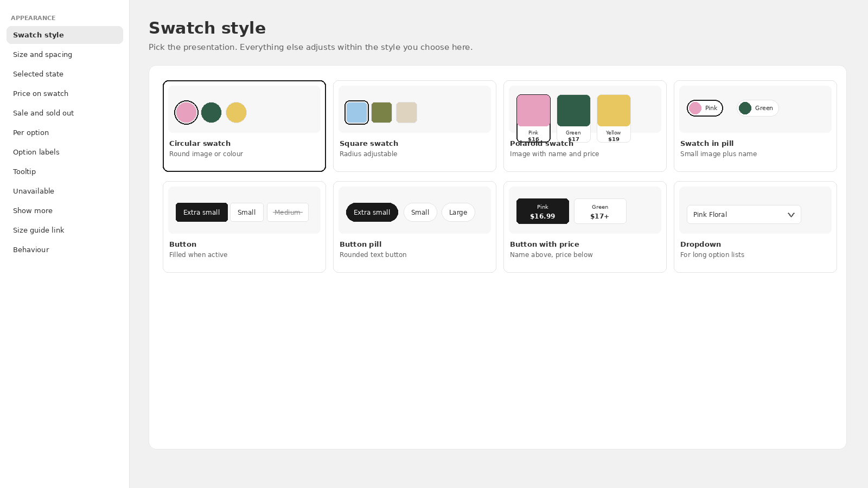Click the 'Rounded text button' text
The width and height of the screenshot is (868, 488).
(x=373, y=255)
